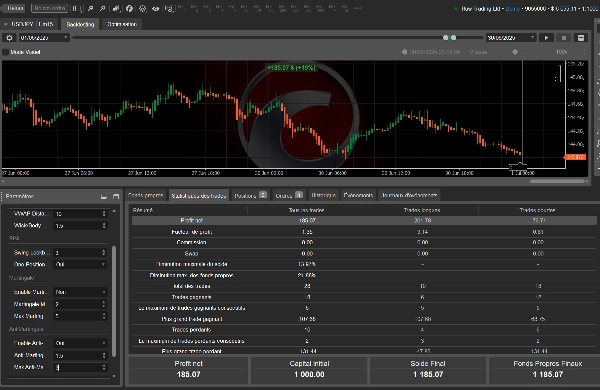Screen dimensions: 600x390
Task: Click the second magnifier icon in the top toolbar
Action: pyautogui.click(x=103, y=8)
